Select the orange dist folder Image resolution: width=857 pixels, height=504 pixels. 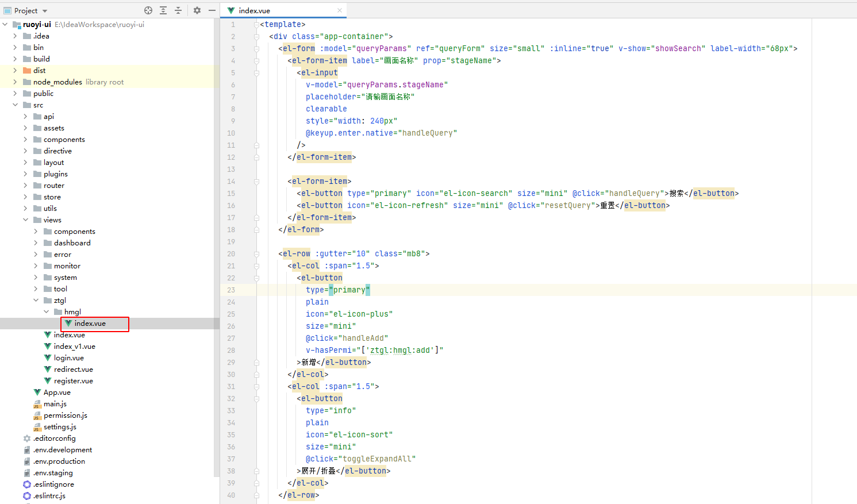pyautogui.click(x=39, y=71)
